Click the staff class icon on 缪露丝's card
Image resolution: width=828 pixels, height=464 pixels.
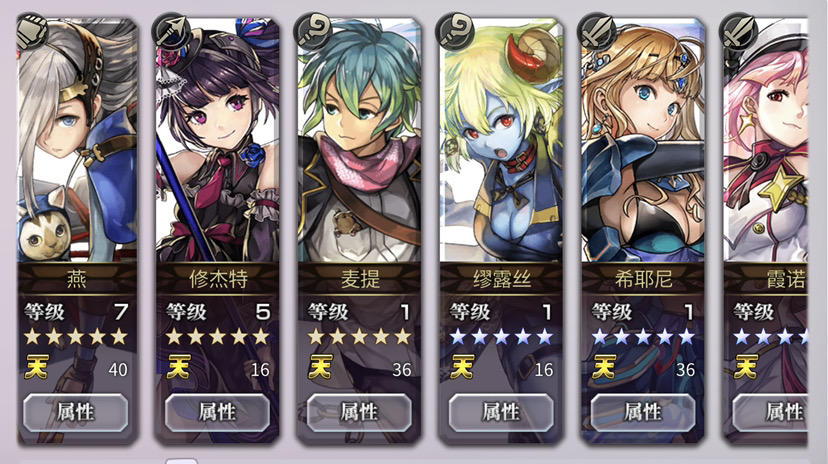pos(455,31)
